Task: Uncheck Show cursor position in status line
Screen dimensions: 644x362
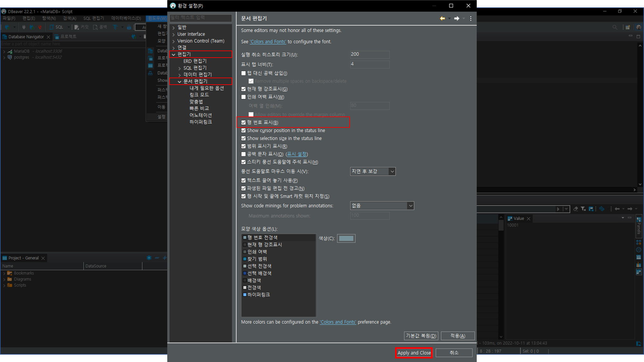Action: click(244, 130)
